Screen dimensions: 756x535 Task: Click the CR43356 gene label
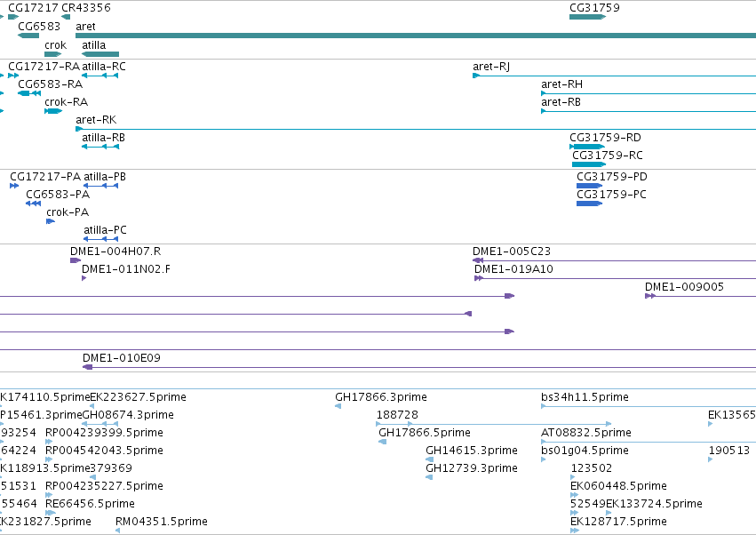tap(86, 8)
